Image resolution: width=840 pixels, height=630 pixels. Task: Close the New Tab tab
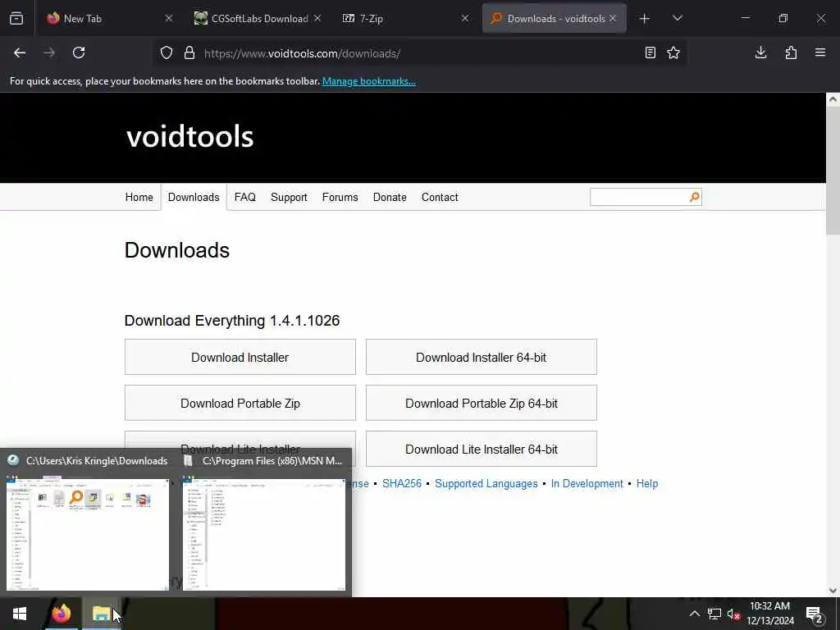(x=169, y=18)
